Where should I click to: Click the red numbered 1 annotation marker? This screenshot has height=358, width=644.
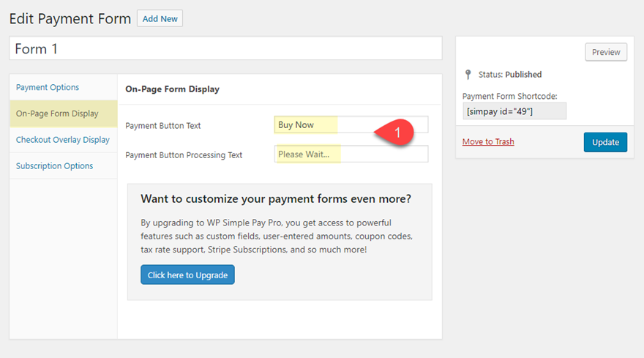point(396,133)
